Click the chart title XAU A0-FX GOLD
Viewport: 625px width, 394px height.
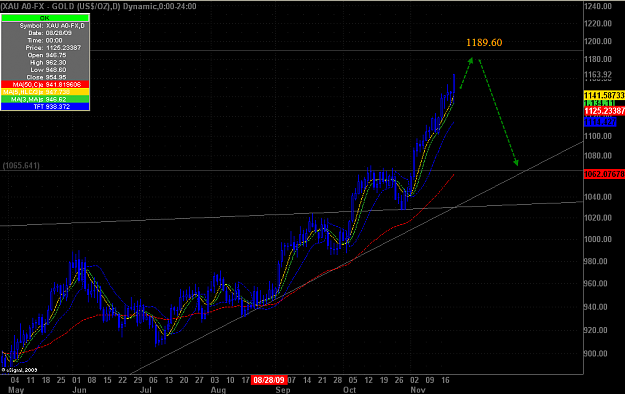coord(98,6)
